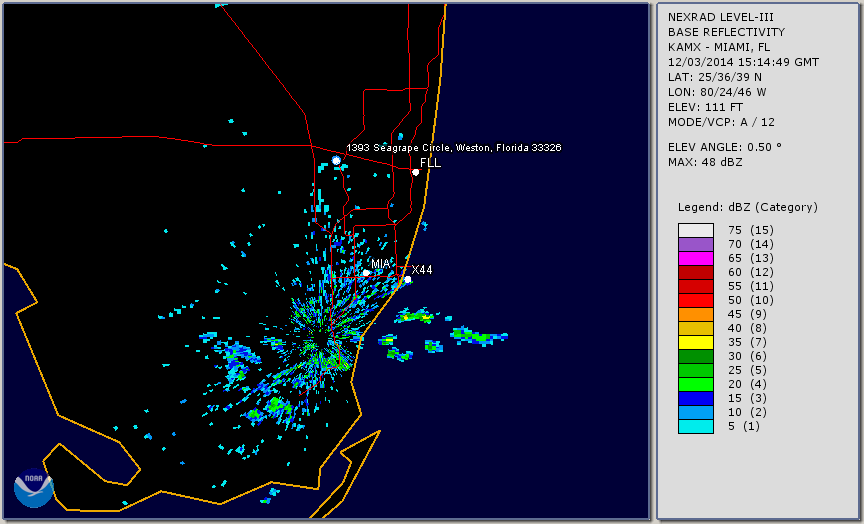Click the 'MAX: 48 dBZ' line
Viewport: 864px width, 524px height.
pyautogui.click(x=705, y=162)
